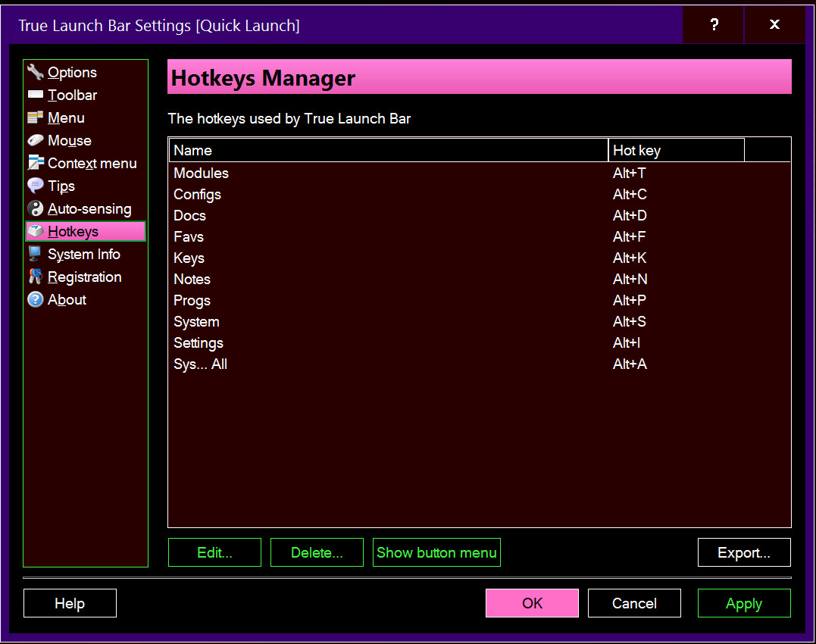Viewport: 816px width, 644px height.
Task: Click the Alt+F hotkey cell
Action: tap(629, 236)
